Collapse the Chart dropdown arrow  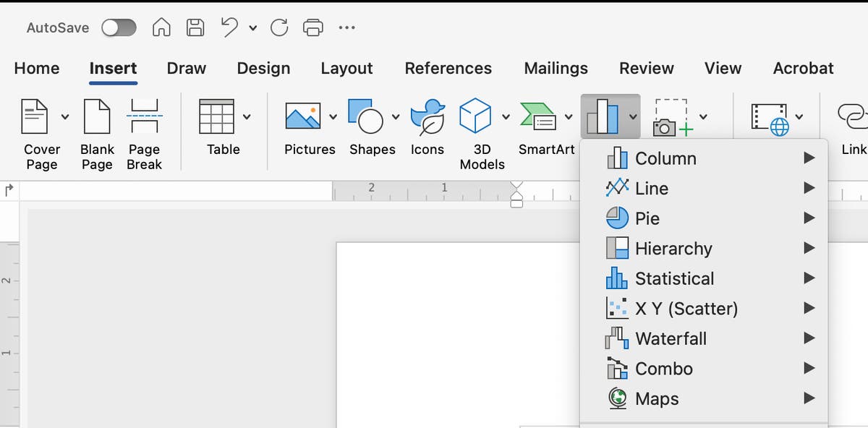click(632, 116)
